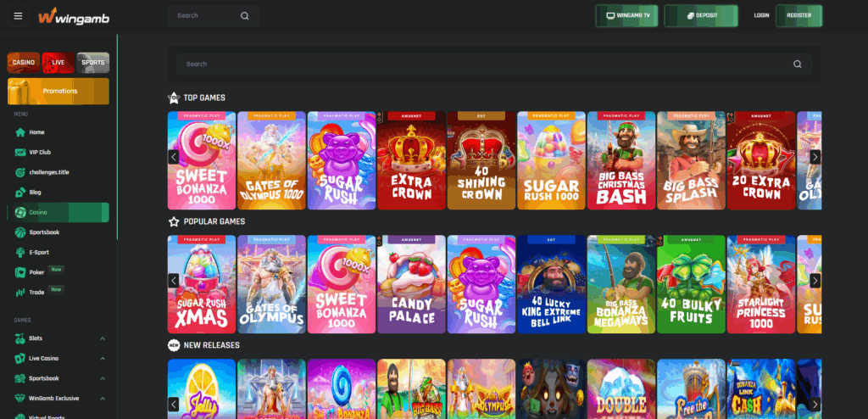Switch to the Sports tab
The height and width of the screenshot is (419, 868).
tap(93, 63)
